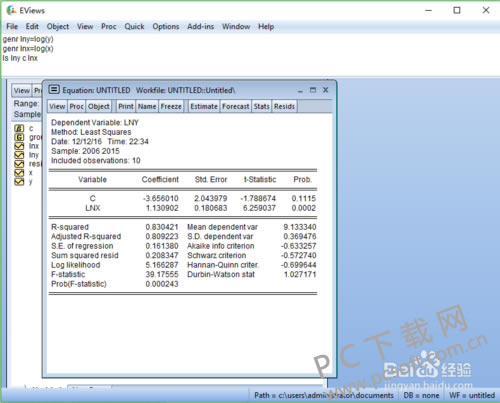Screen dimensions: 500x403
Task: Open the Options menu
Action: tap(166, 26)
